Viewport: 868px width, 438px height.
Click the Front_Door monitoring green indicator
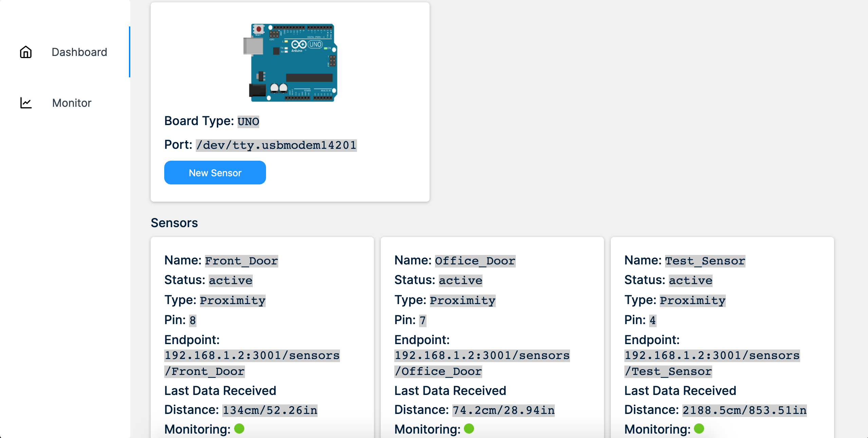point(239,429)
